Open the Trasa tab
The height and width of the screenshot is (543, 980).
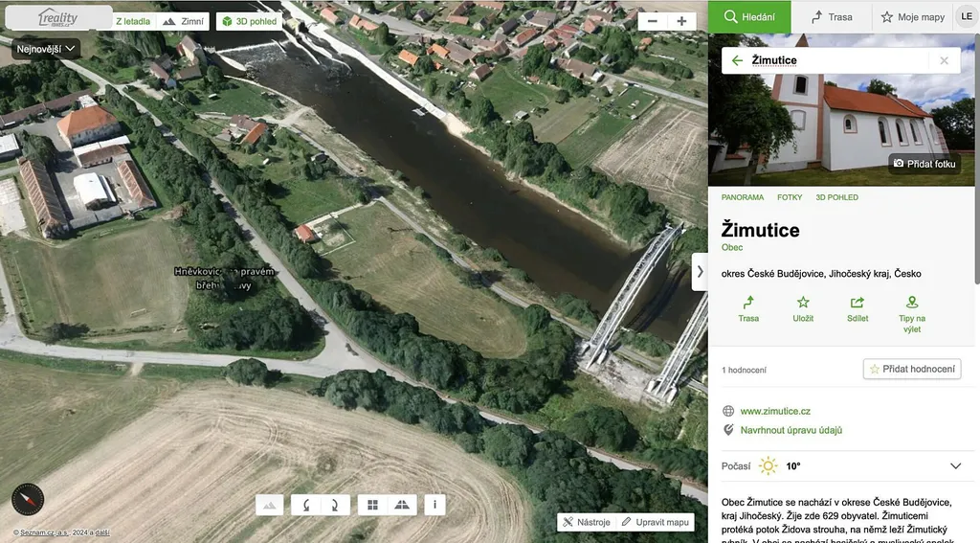tap(831, 16)
